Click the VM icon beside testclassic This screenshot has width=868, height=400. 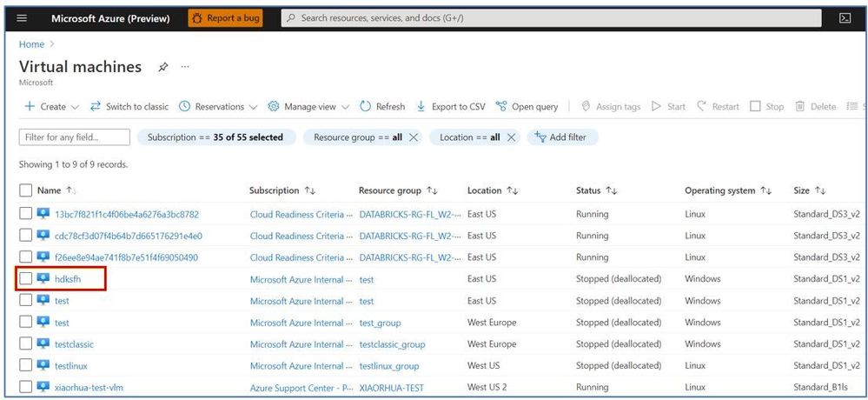(43, 343)
